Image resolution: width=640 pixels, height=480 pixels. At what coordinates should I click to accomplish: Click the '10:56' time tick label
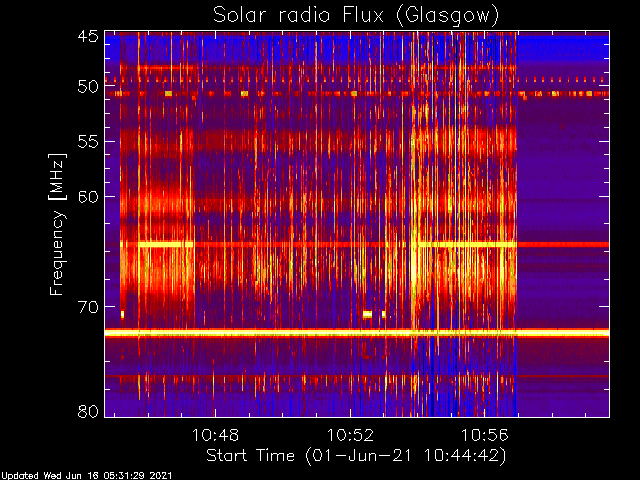[485, 435]
